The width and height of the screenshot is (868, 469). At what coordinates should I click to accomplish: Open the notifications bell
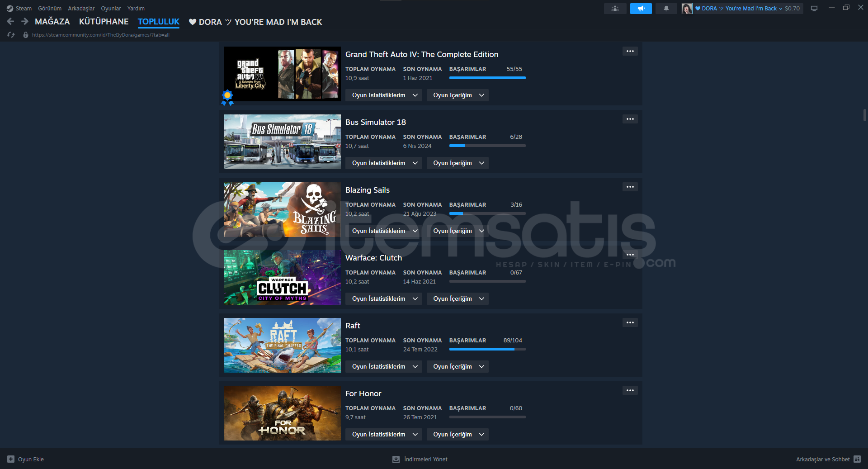click(666, 9)
